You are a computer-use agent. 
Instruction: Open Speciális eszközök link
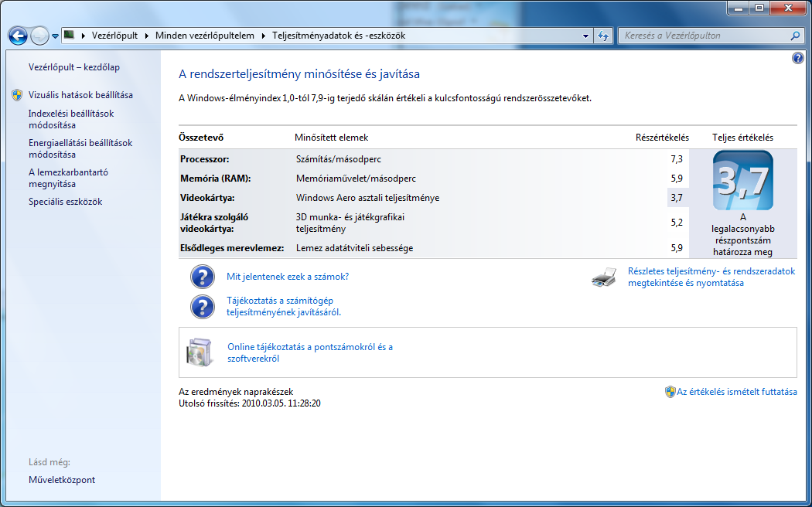tap(65, 202)
